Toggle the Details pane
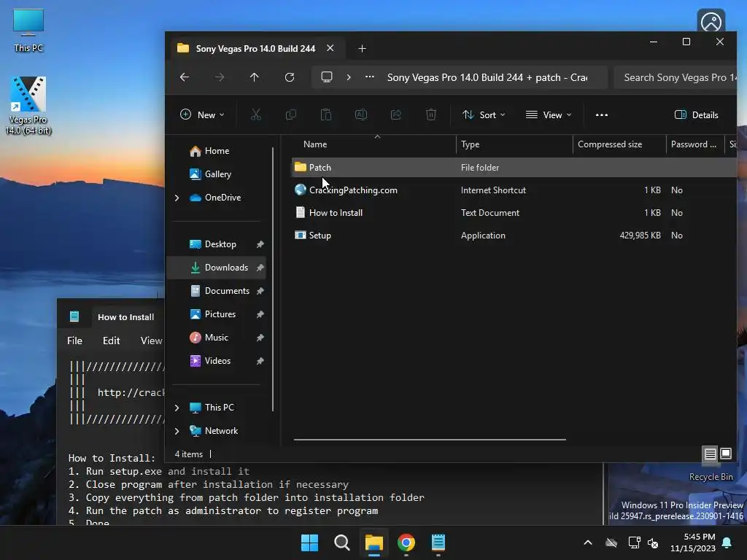747x560 pixels. 697,114
